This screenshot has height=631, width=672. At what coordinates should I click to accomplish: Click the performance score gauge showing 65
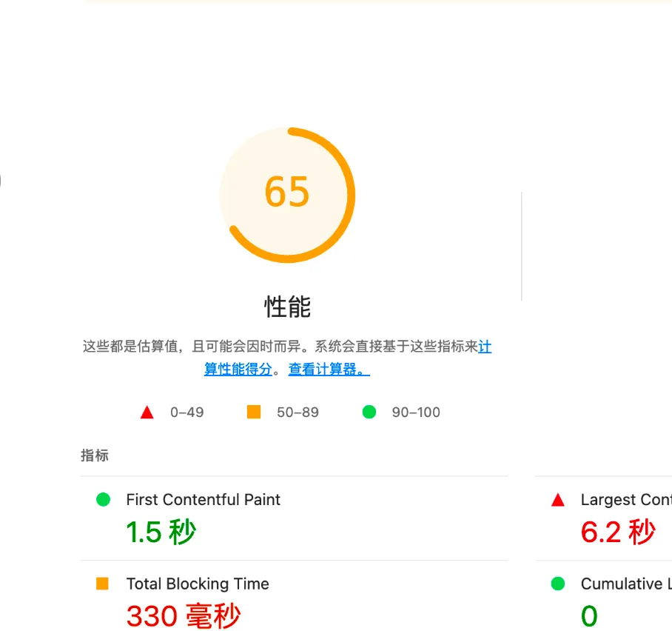click(287, 195)
